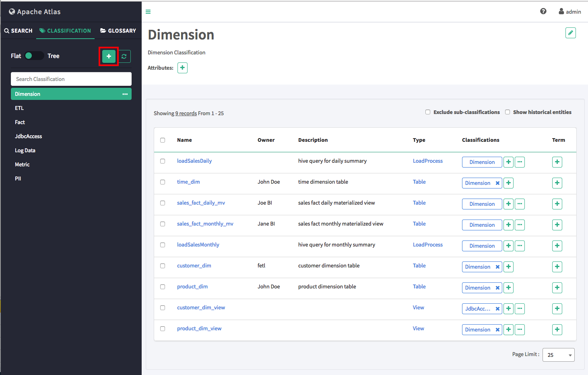588x375 pixels.
Task: Sort by the Name column header
Action: click(x=184, y=140)
